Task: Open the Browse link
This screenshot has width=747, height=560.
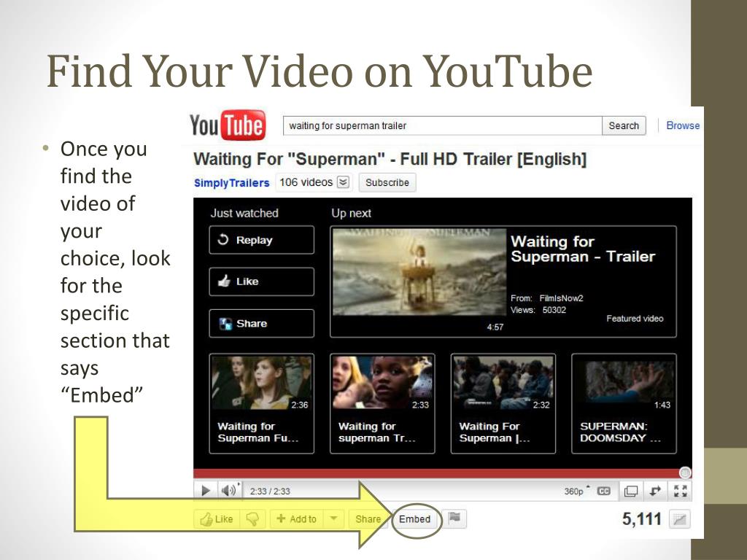Action: pyautogui.click(x=683, y=125)
